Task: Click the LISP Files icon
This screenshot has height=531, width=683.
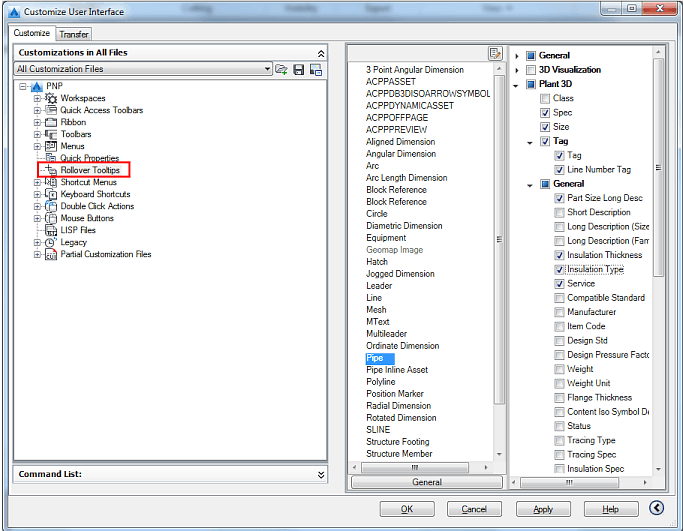Action: (50, 230)
